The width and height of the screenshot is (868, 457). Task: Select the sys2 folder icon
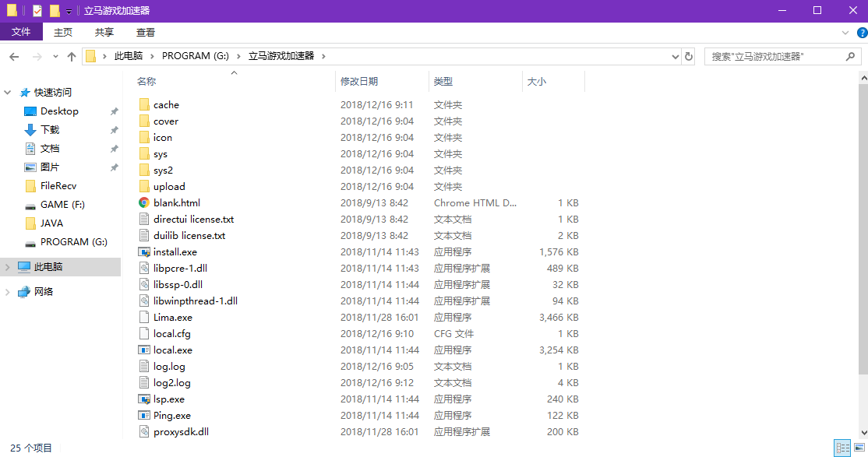(144, 170)
